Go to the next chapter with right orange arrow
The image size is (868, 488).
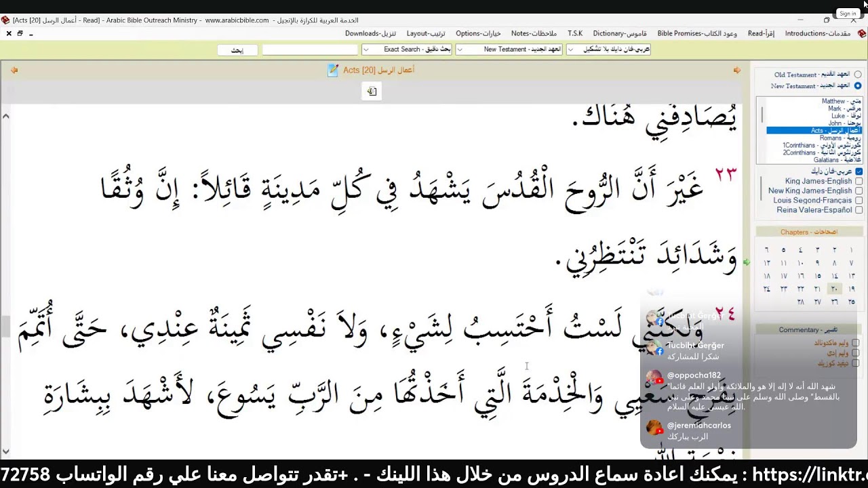click(737, 70)
